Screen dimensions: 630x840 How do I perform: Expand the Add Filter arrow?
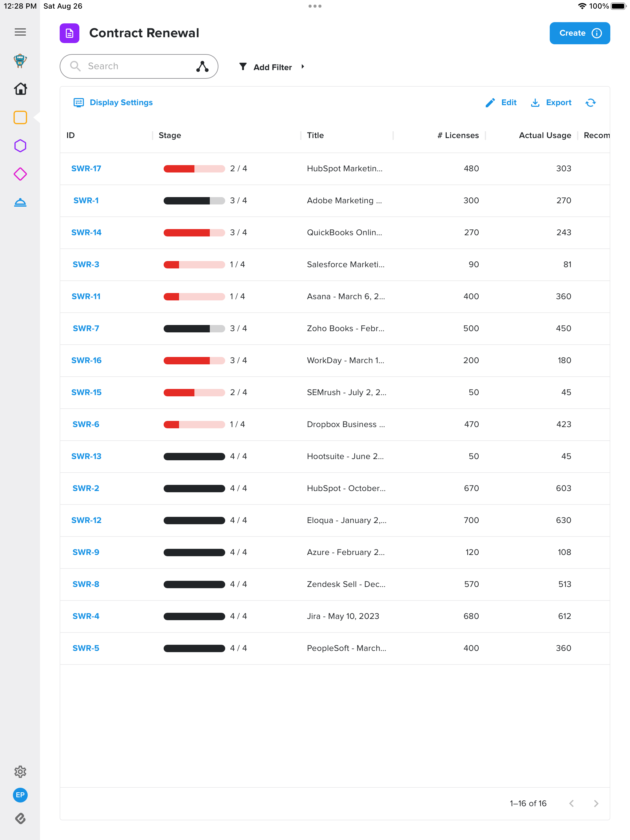(x=302, y=67)
